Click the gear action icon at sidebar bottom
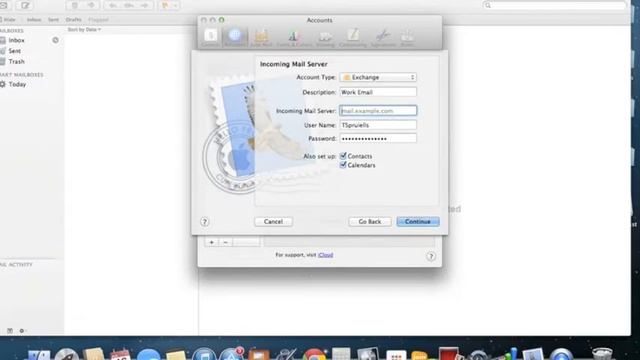 [x=22, y=331]
